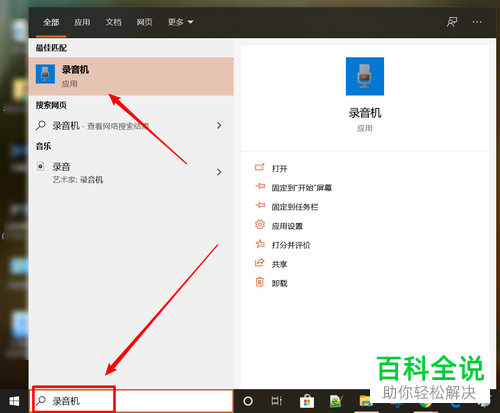Open File Explorer on the taskbar
Screen dimensions: 500x413
click(x=365, y=401)
